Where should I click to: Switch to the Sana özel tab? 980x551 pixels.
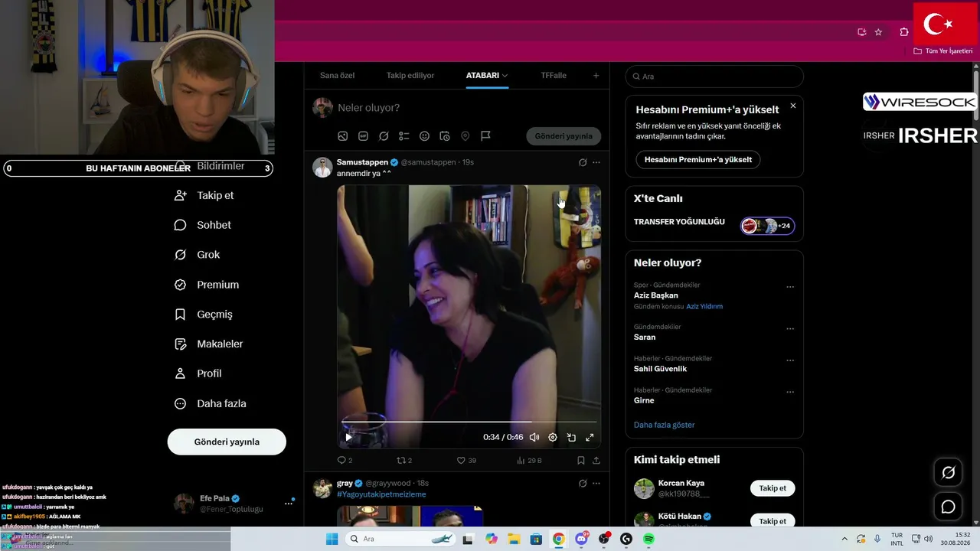(x=337, y=76)
